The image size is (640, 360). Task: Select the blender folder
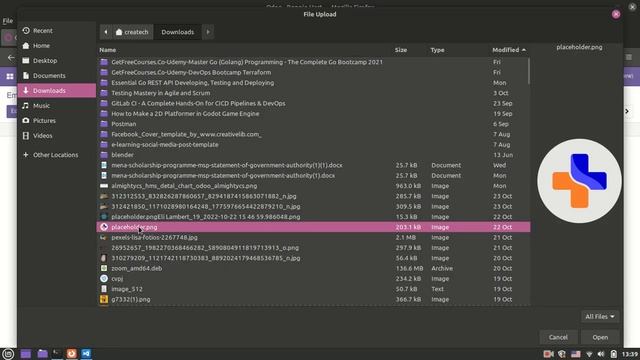tap(313, 155)
